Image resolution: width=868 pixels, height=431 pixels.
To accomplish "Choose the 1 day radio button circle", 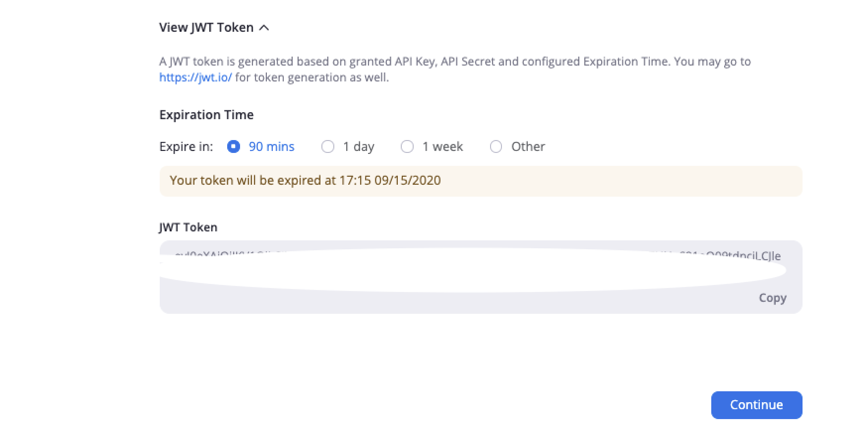I will click(x=328, y=146).
